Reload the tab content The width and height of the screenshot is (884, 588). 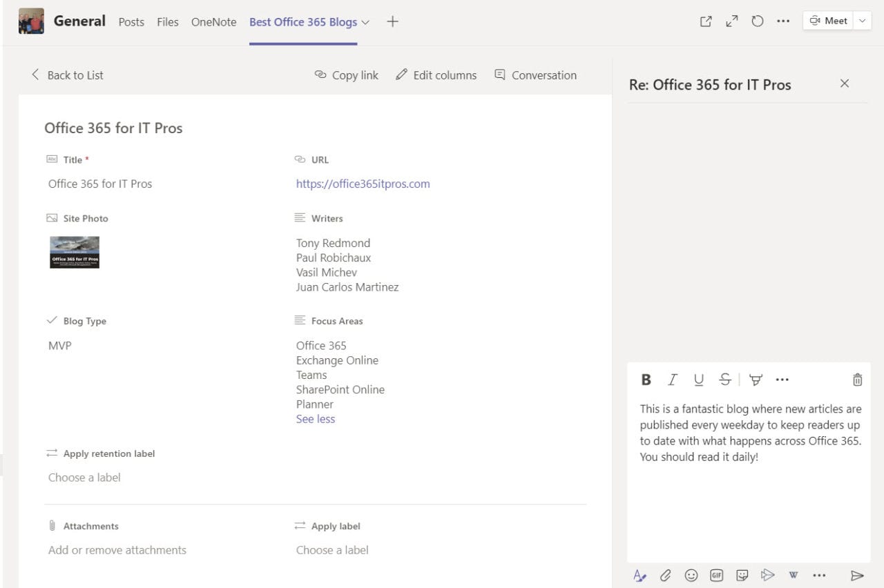(x=758, y=21)
